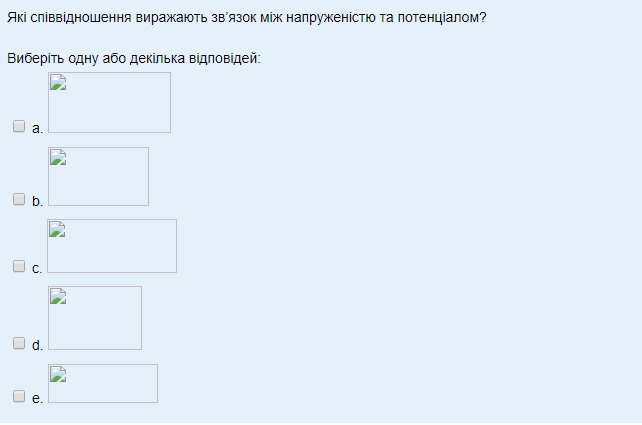Click the "a." answer letter label
The image size is (642, 425).
point(37,128)
